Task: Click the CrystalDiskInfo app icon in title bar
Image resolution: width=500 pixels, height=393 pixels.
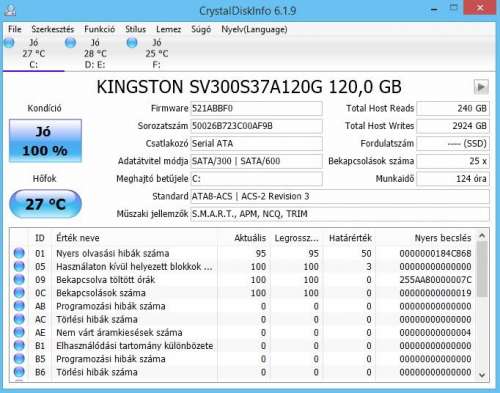Action: point(10,10)
